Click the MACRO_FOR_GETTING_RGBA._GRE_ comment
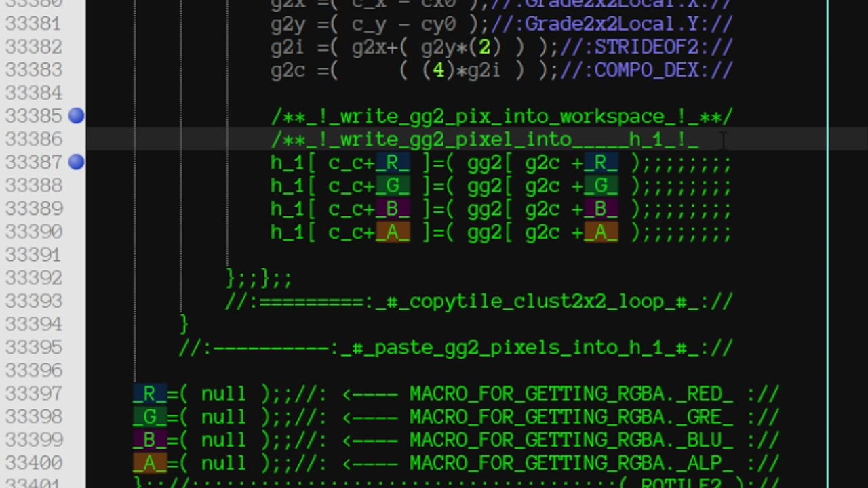 coord(571,417)
